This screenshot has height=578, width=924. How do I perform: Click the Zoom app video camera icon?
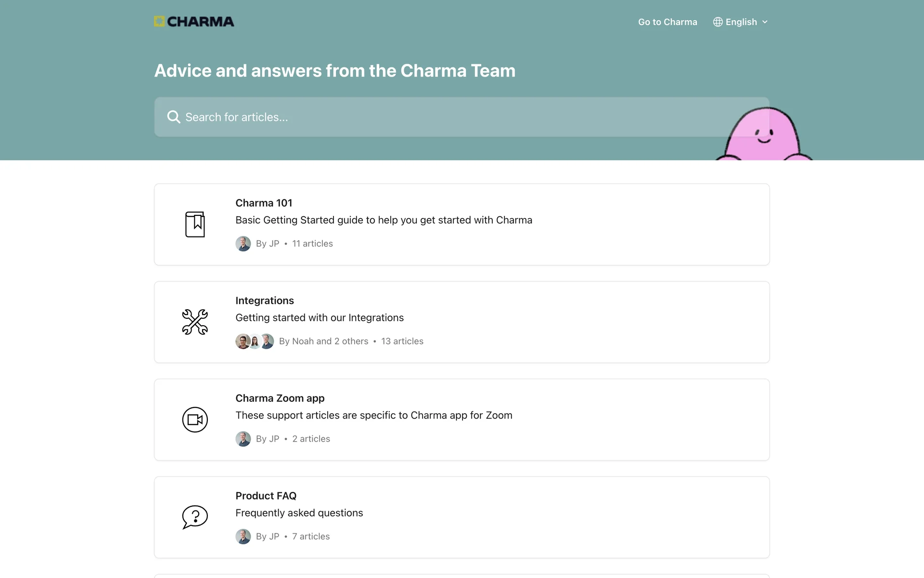point(195,420)
